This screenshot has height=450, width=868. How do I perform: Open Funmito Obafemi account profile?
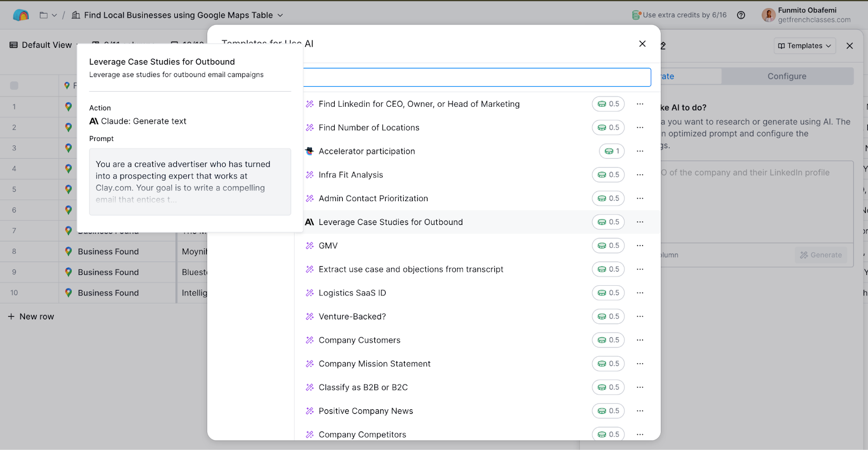pyautogui.click(x=806, y=15)
